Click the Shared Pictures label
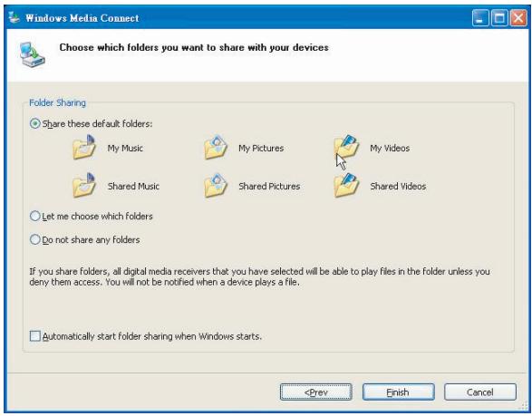The image size is (532, 416). (269, 186)
